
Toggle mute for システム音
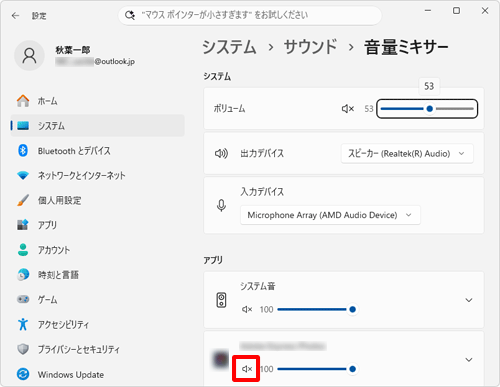tap(247, 309)
